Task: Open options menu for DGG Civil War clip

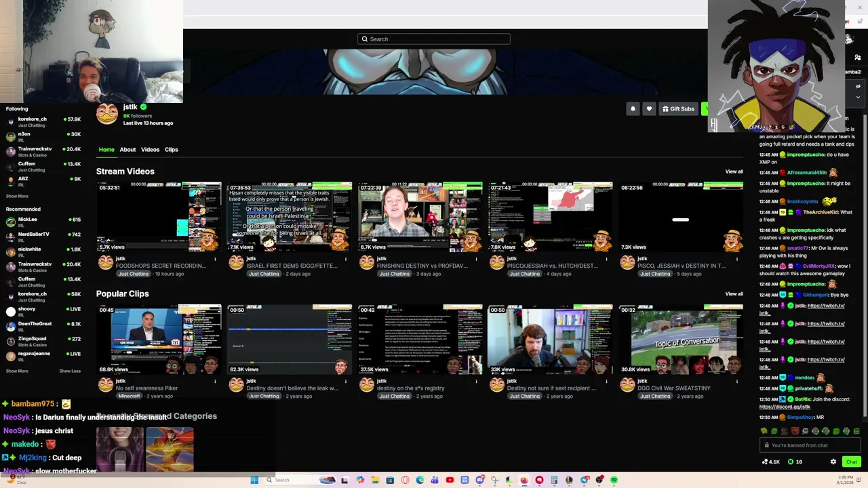Action: tap(738, 382)
